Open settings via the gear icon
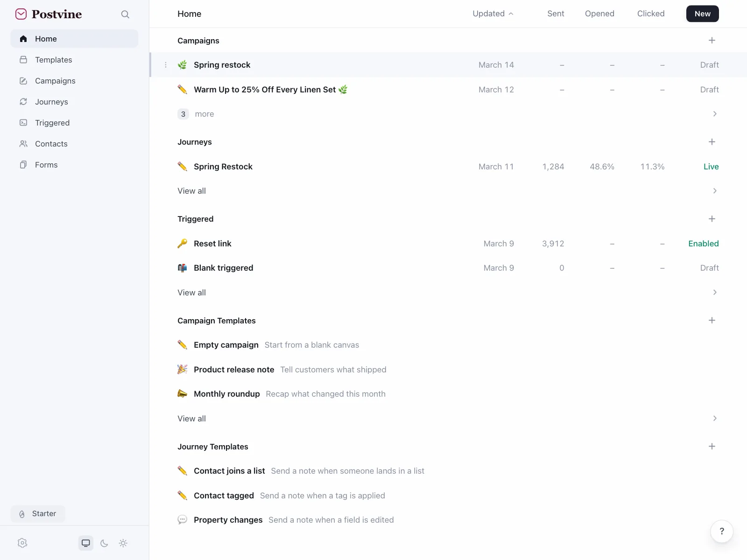 (x=22, y=543)
